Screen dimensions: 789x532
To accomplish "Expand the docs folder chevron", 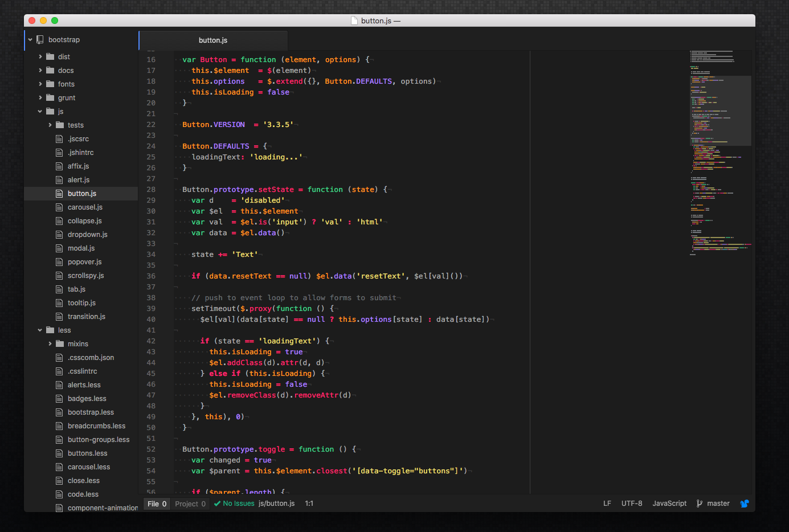I will [40, 71].
